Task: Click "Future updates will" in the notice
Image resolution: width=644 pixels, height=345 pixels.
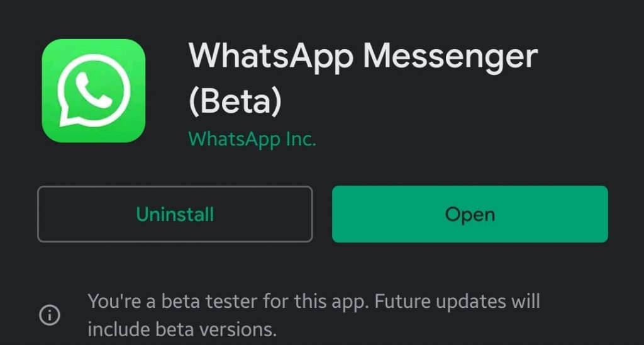Action: [x=458, y=301]
